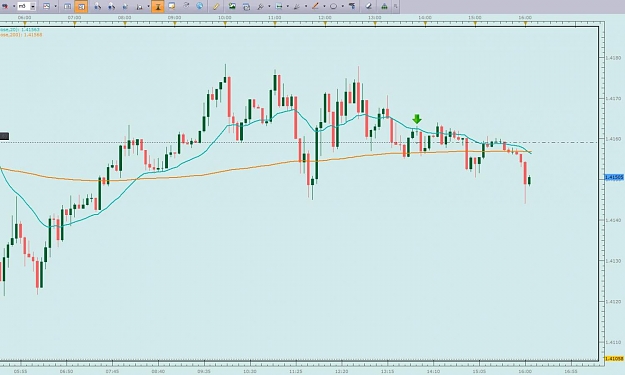Click the split-window layout icon
The height and width of the screenshot is (375, 625).
[67, 6]
